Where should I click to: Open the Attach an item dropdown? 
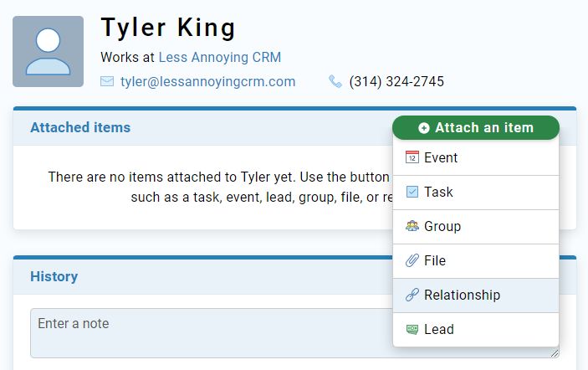click(x=475, y=127)
